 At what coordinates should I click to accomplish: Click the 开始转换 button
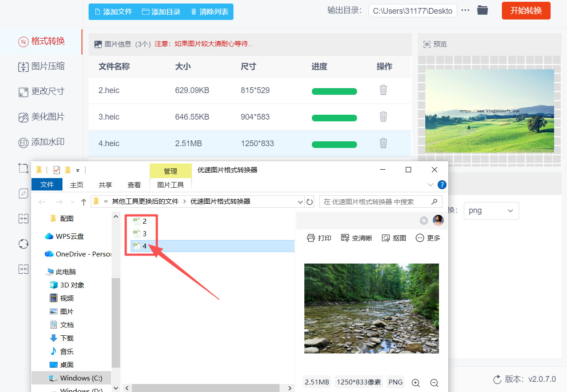pyautogui.click(x=526, y=11)
